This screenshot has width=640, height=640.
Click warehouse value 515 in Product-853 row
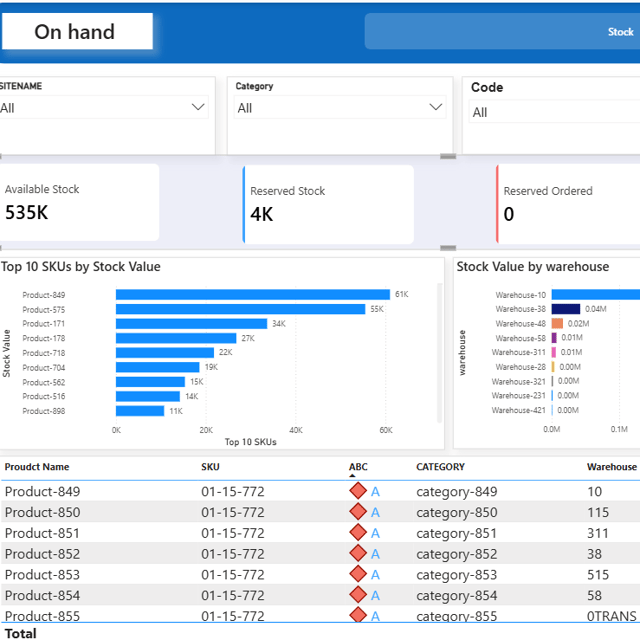[598, 575]
